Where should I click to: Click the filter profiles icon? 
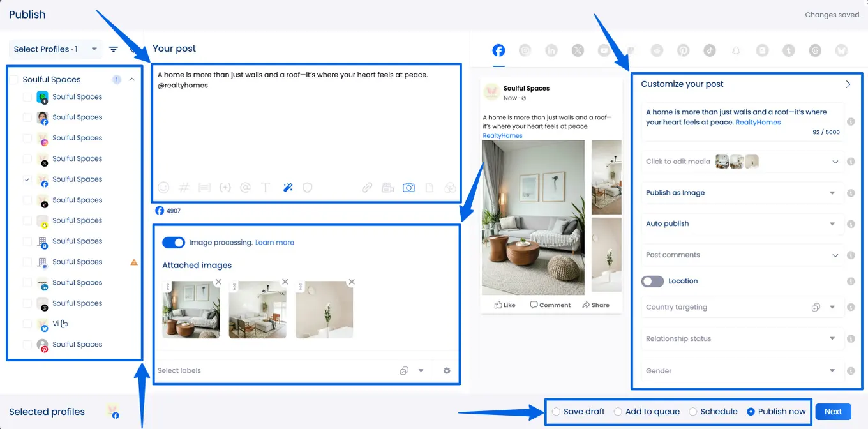(114, 49)
